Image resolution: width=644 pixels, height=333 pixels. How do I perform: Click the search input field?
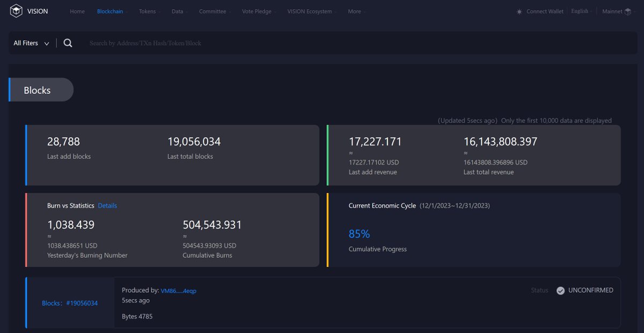(354, 43)
